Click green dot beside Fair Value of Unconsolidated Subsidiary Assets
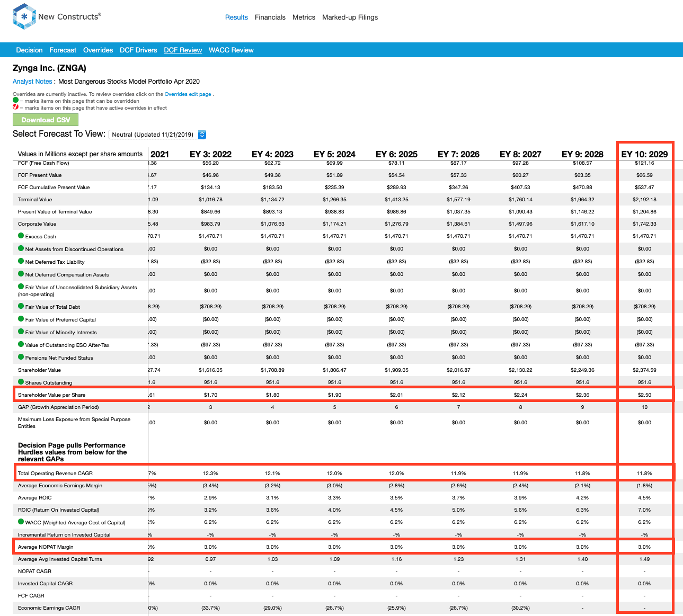Screen dimensions: 683x616 tap(21, 287)
